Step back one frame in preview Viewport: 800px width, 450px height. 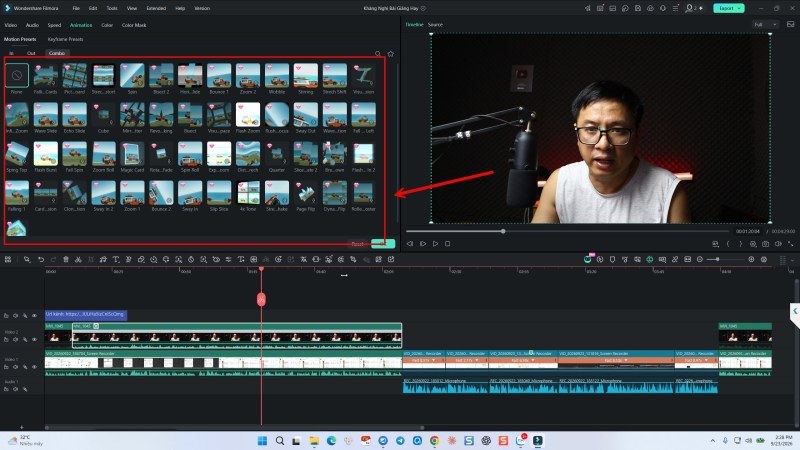tap(410, 244)
